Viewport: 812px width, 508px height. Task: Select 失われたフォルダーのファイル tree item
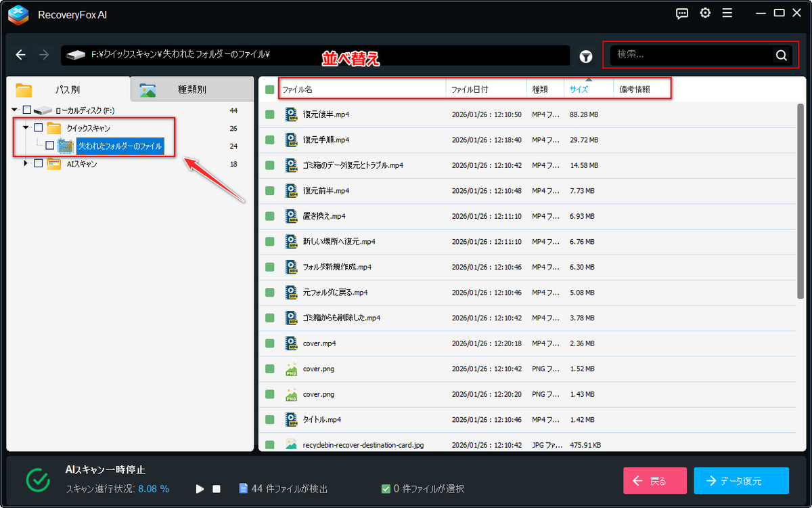[120, 146]
